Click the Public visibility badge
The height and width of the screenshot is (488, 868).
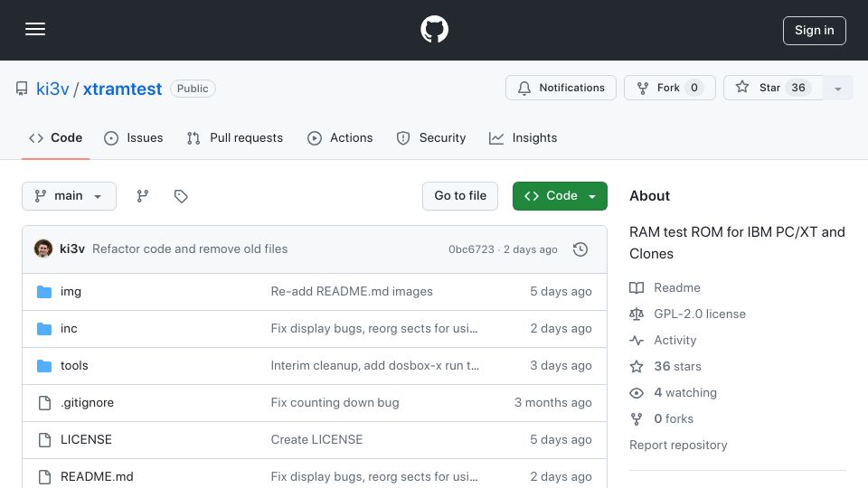point(193,89)
